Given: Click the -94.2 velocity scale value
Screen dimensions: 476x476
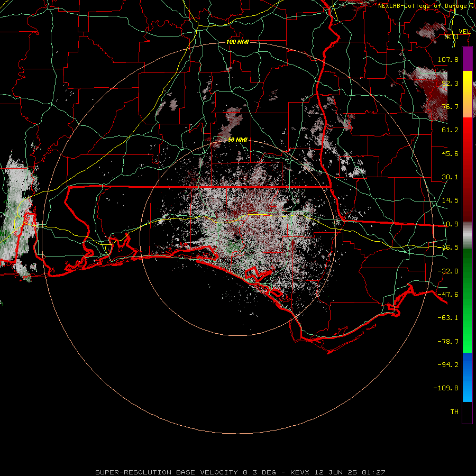Looking at the screenshot, I should 448,365.
